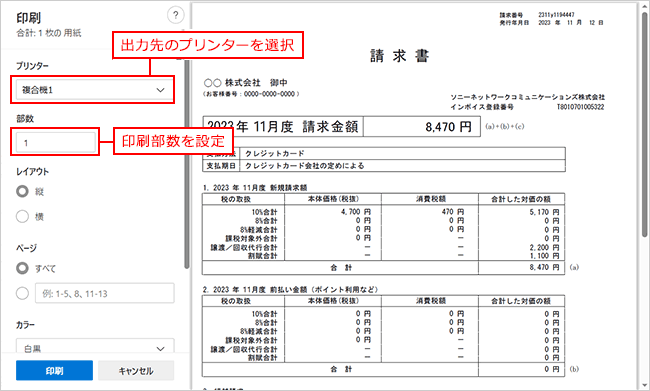Click the page range field 例: 1-5, 8, 11-13
Screen dimensions: 650x391
105,293
